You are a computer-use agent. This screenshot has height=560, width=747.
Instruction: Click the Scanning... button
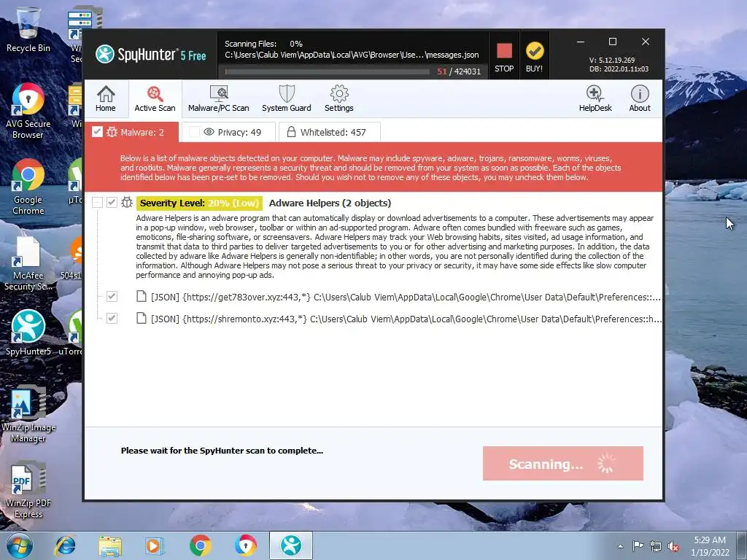click(x=562, y=463)
